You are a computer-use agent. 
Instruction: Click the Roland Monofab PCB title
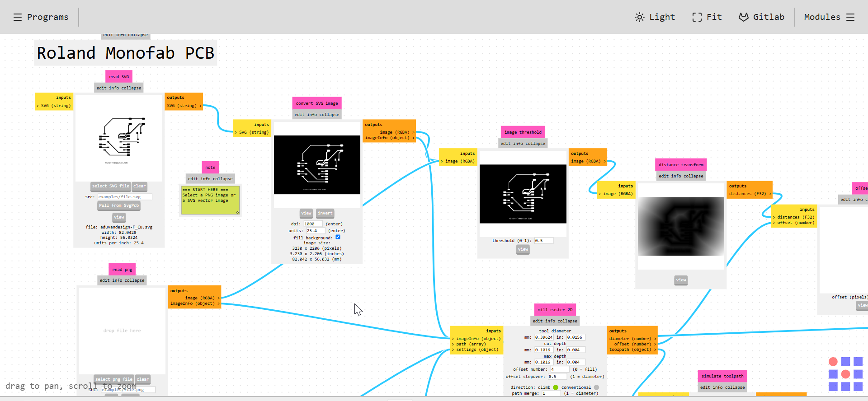pyautogui.click(x=125, y=53)
